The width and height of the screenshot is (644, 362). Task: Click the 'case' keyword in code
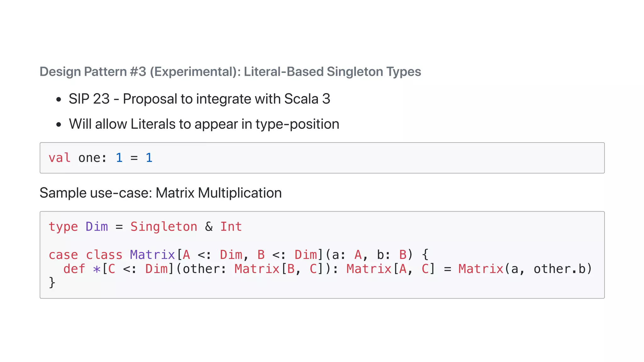click(63, 255)
